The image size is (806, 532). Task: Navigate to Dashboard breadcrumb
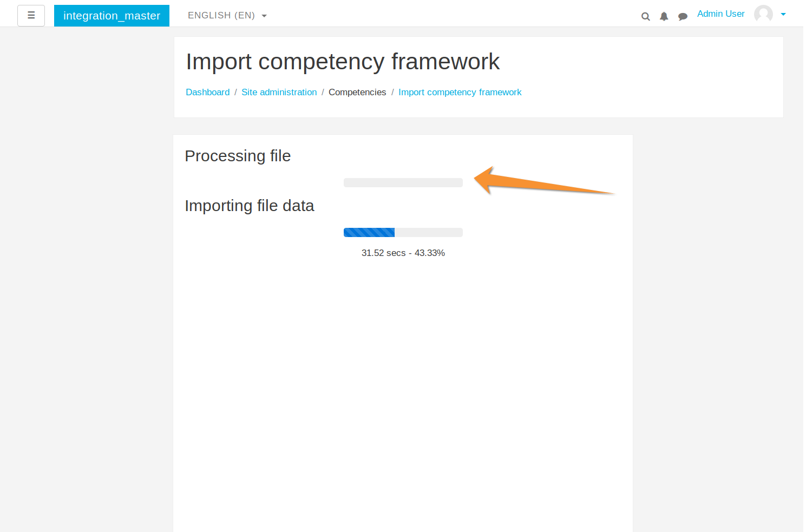coord(208,92)
